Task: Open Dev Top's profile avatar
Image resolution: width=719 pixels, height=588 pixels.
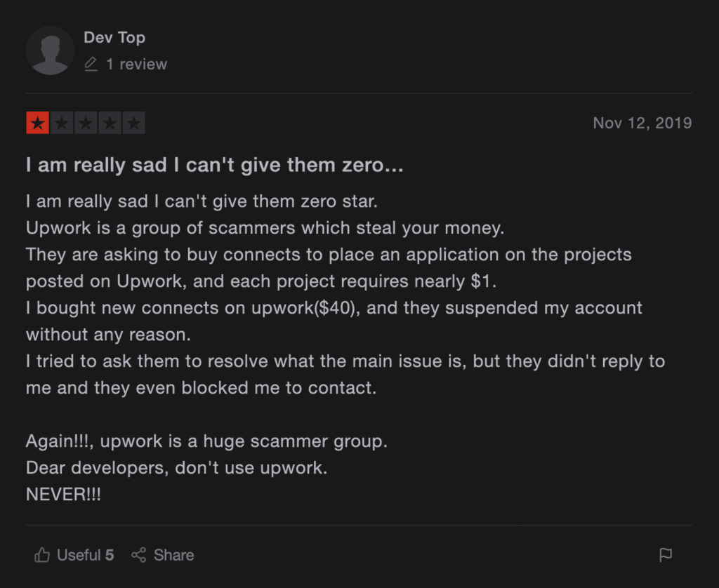Action: 50,51
